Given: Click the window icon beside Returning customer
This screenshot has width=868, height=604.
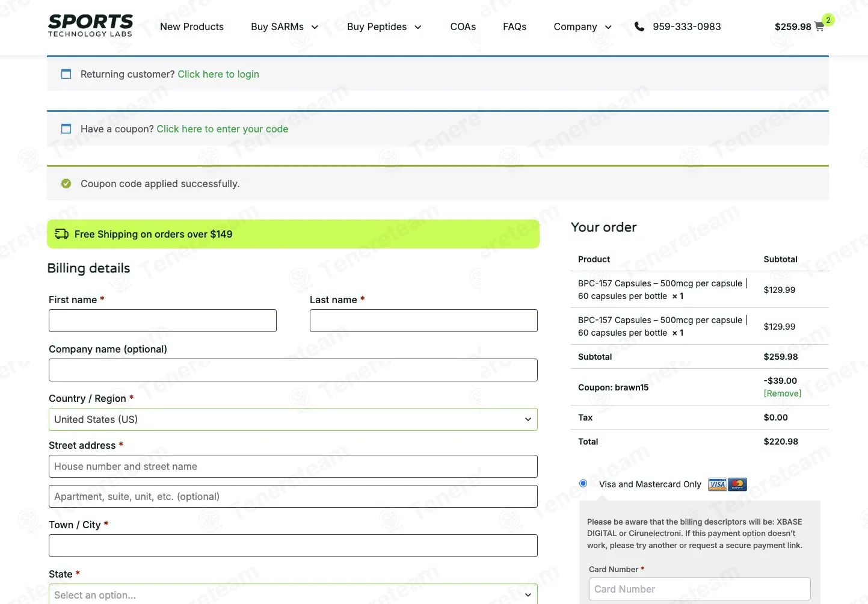Looking at the screenshot, I should coord(66,74).
